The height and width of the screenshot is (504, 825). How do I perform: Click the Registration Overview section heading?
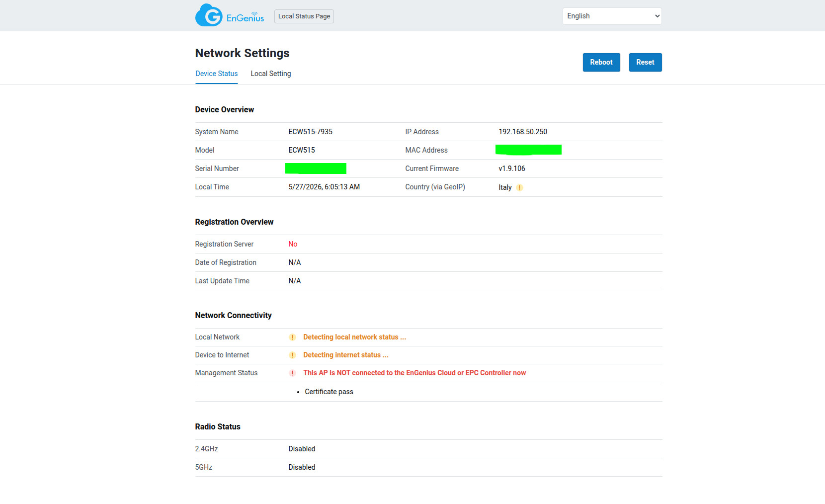(x=234, y=222)
